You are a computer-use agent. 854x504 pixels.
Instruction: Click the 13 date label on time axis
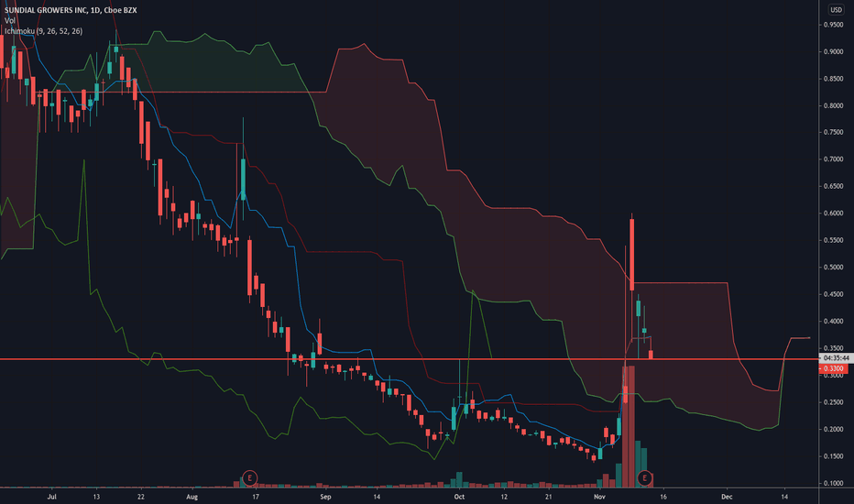(x=96, y=497)
